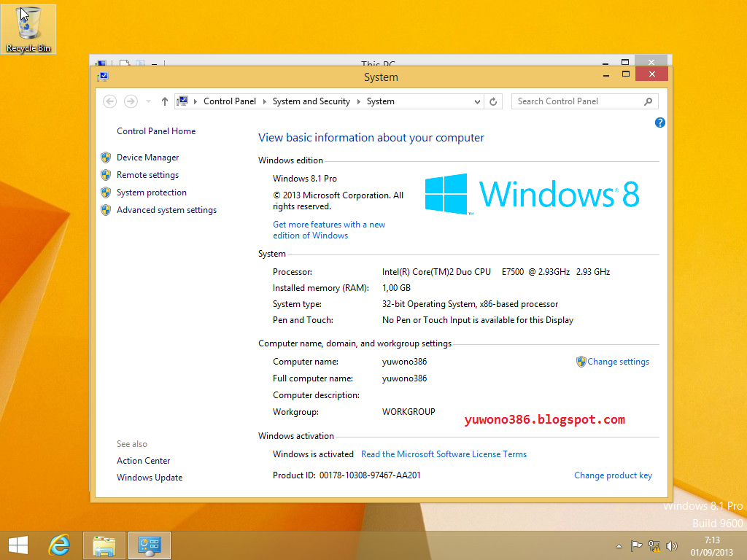
Task: Open Advanced system settings
Action: click(x=167, y=210)
